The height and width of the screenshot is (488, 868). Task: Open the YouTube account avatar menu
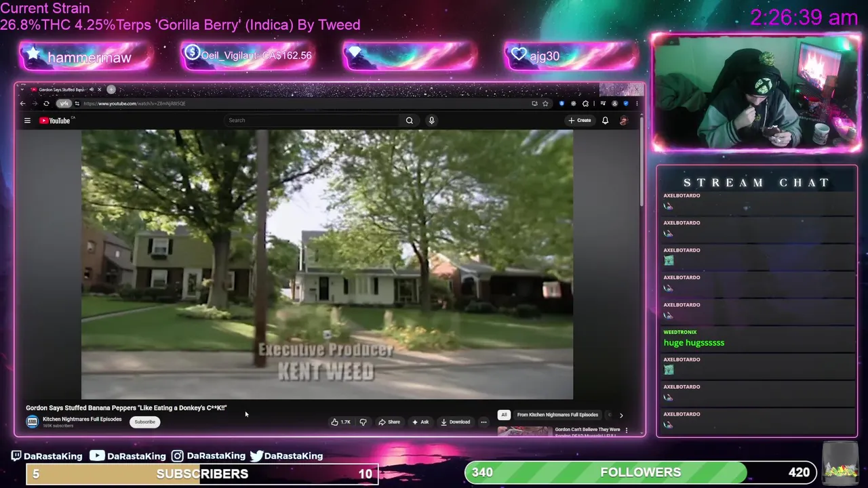click(624, 121)
